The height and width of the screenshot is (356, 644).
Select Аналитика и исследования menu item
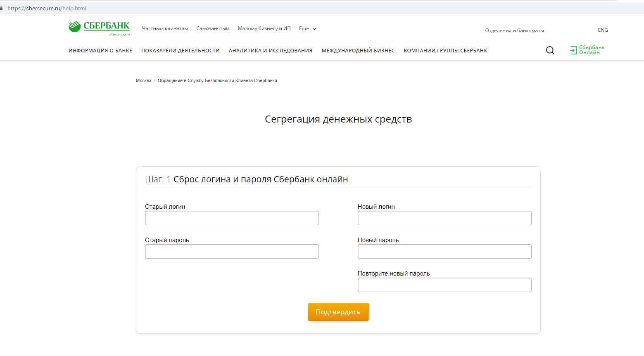tap(271, 51)
